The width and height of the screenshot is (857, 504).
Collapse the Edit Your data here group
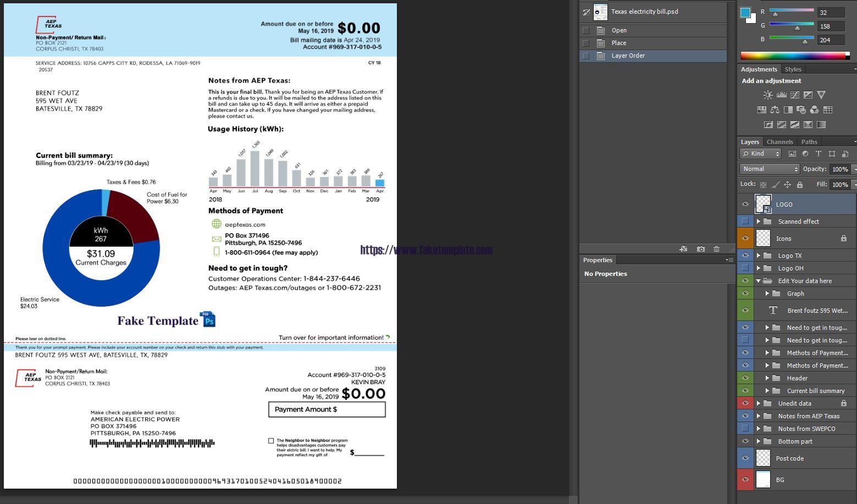pyautogui.click(x=759, y=280)
